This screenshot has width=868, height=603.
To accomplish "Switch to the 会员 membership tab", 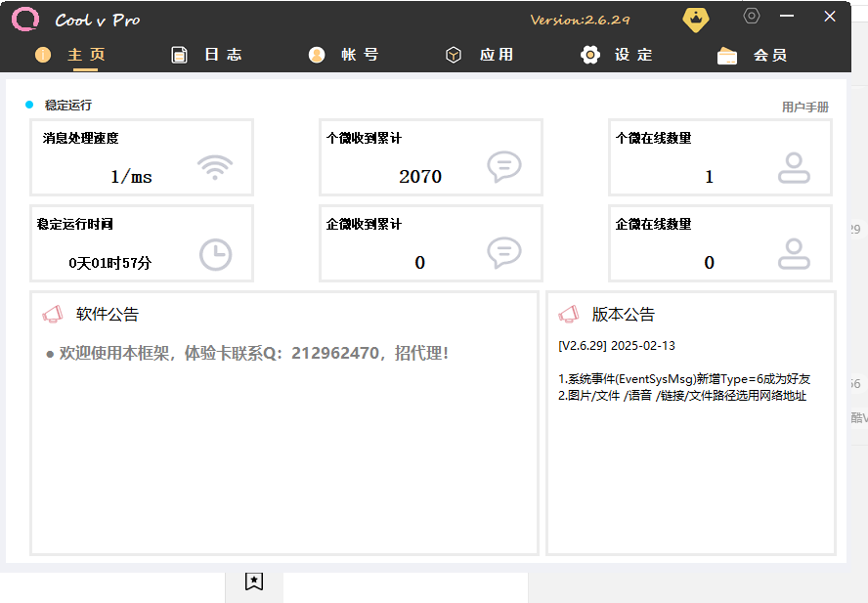I will tap(753, 56).
